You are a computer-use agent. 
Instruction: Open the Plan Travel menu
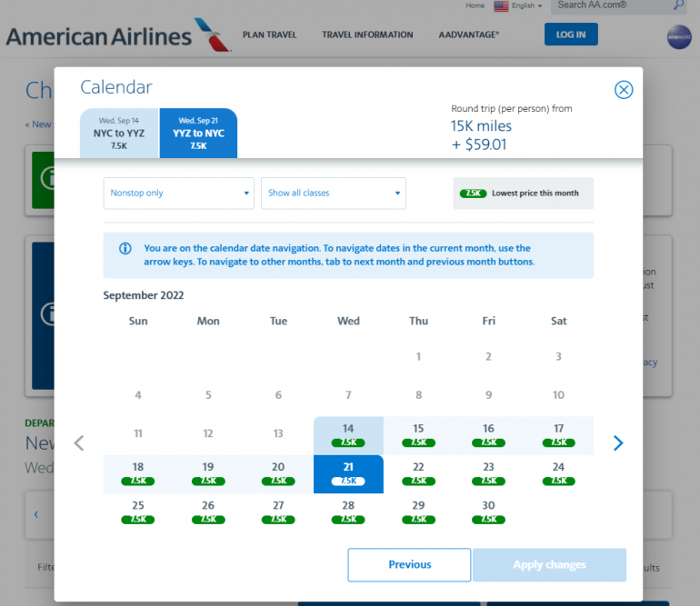[x=269, y=35]
